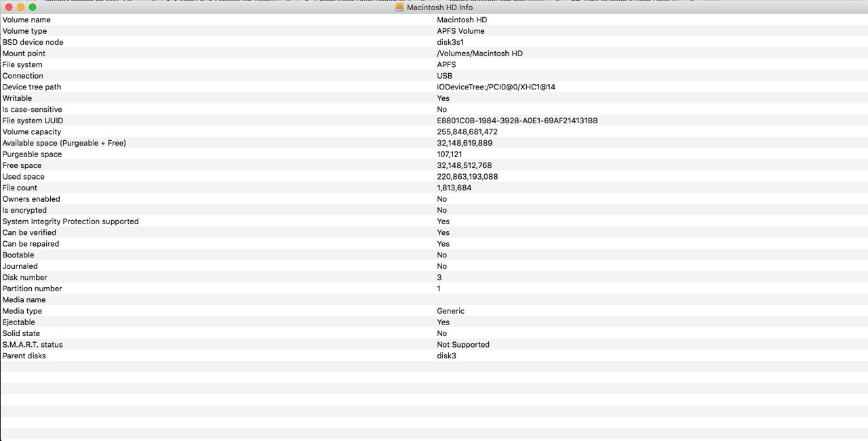
Task: Select the "No" value of Journaled
Action: (441, 266)
